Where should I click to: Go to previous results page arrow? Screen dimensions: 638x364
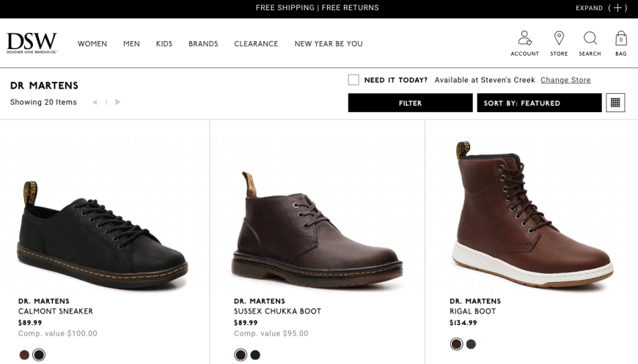tap(95, 103)
